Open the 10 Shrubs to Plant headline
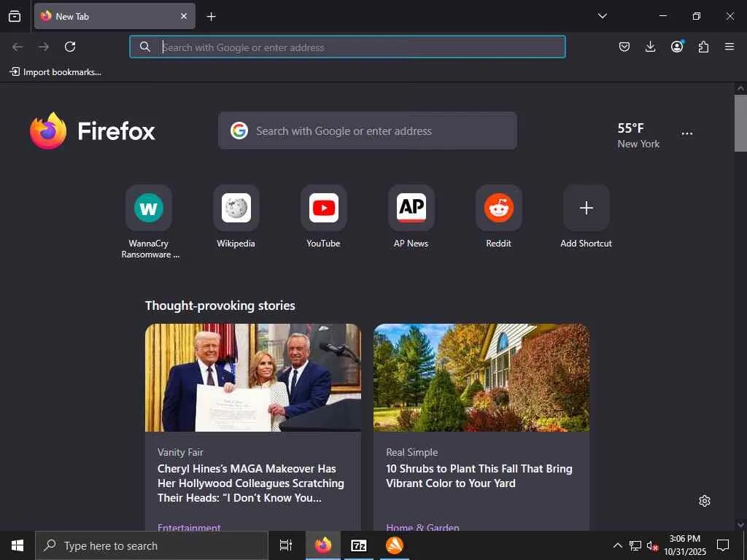 pos(479,475)
